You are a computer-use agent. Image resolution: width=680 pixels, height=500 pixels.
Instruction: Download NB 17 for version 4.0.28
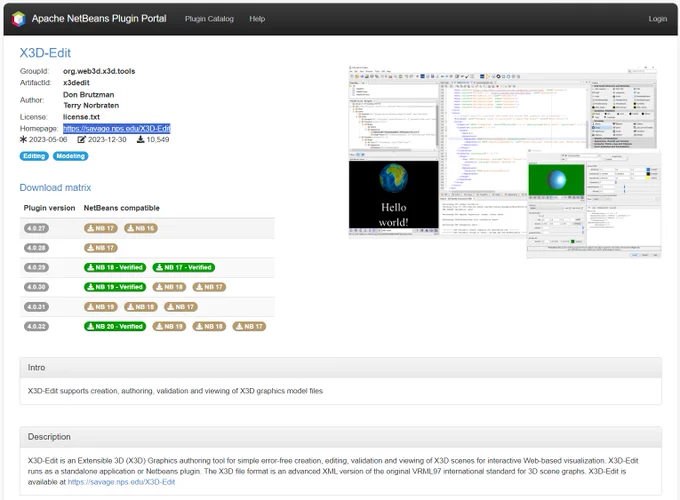pos(101,248)
